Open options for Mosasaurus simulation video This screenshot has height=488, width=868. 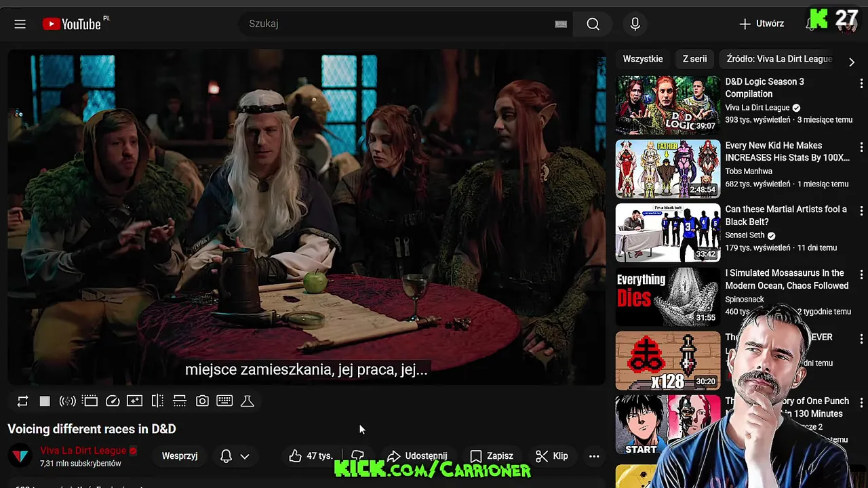click(x=861, y=274)
